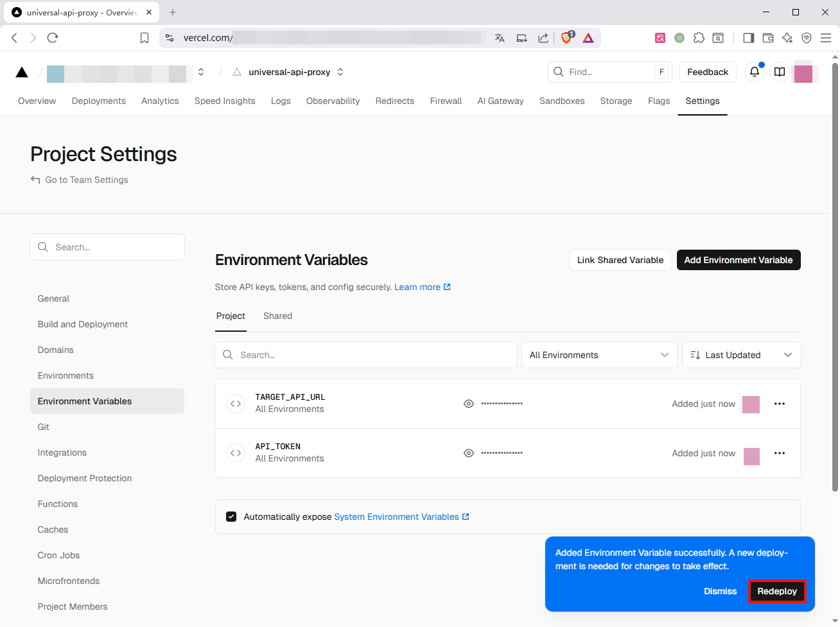840x627 pixels.
Task: Go to the Deployments tab
Action: coord(99,101)
